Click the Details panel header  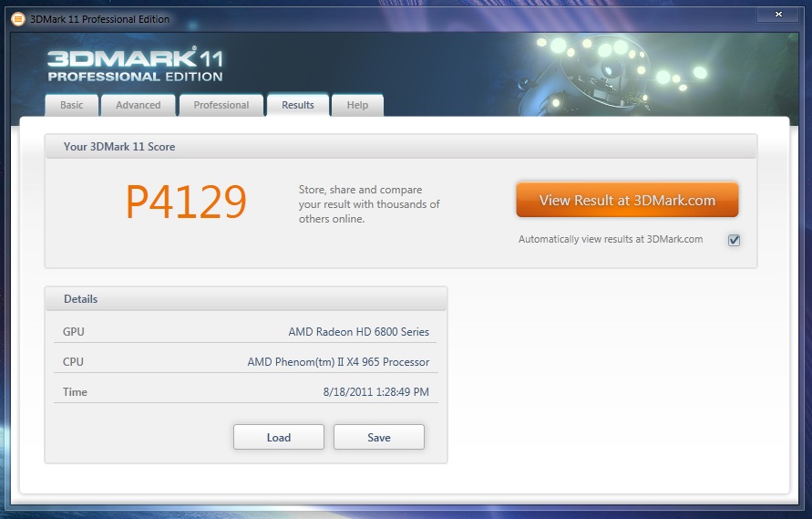click(x=81, y=299)
